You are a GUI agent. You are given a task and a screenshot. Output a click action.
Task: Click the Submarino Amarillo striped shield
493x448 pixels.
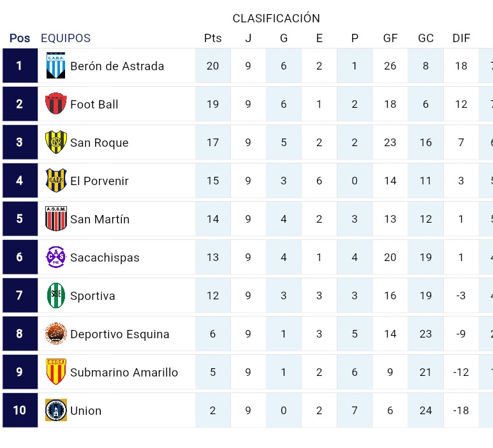55,372
